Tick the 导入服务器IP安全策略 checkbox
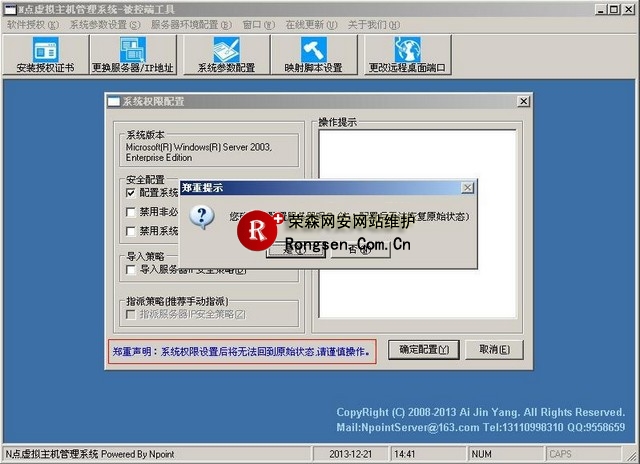640x464 pixels. pos(131,269)
